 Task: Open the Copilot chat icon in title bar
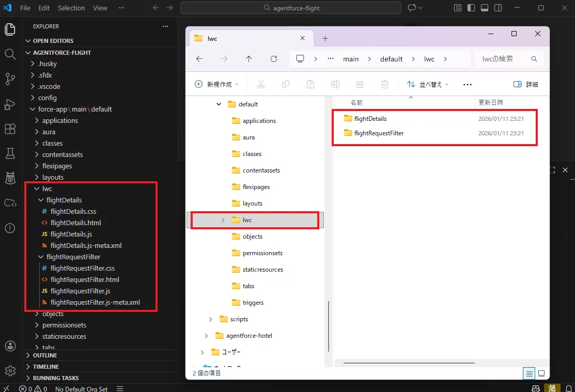(412, 8)
